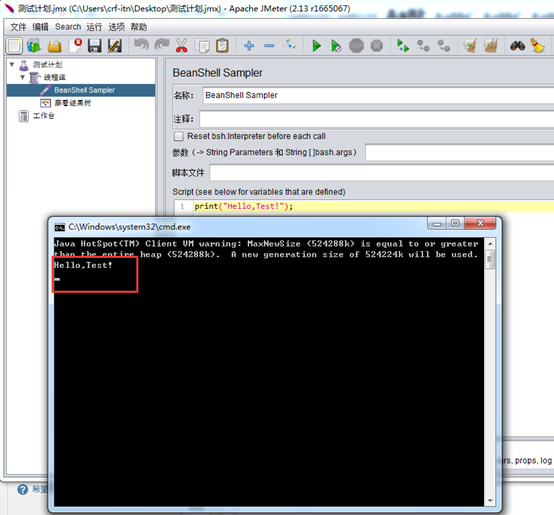Viewport: 554px width, 515px height.
Task: Click the cmd.exe title bar icon
Action: (x=60, y=227)
